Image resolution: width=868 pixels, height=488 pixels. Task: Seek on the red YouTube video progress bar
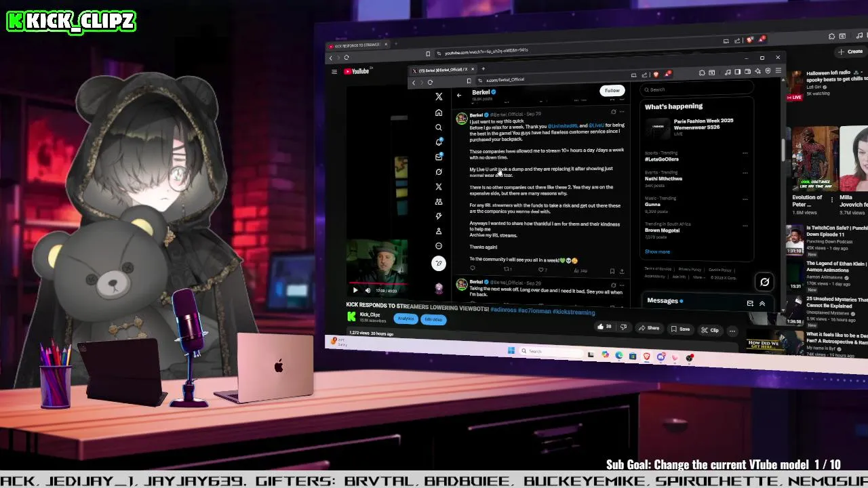tap(377, 283)
